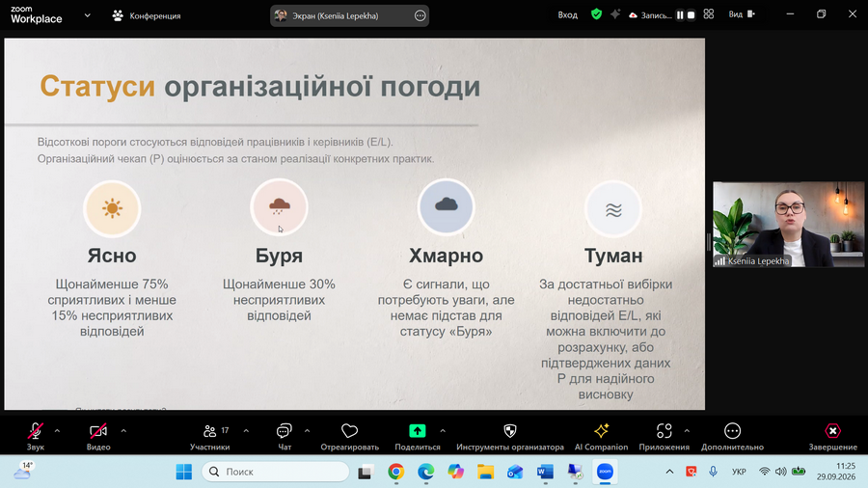Click the Ясно sun icon on the slide
This screenshot has height=488, width=868.
[112, 208]
